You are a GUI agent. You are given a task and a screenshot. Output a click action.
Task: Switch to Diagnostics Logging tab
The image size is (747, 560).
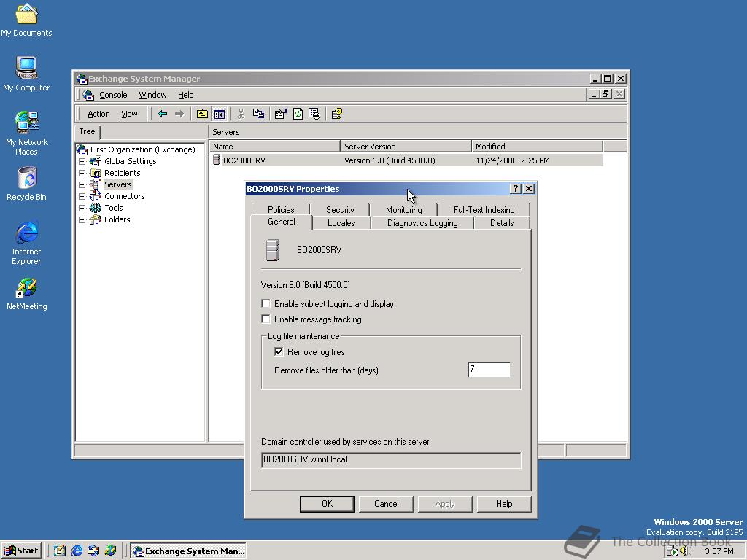coord(422,223)
